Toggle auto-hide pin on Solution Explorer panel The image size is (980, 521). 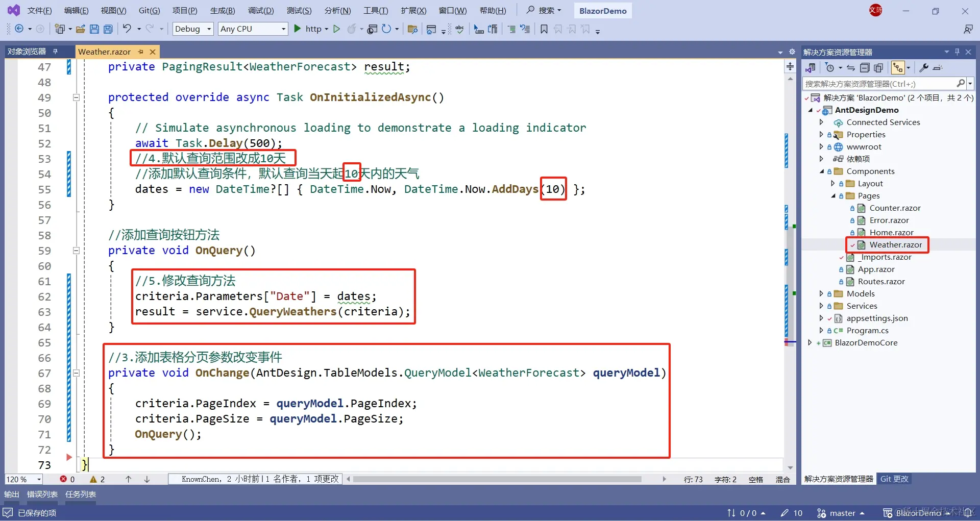pyautogui.click(x=957, y=52)
